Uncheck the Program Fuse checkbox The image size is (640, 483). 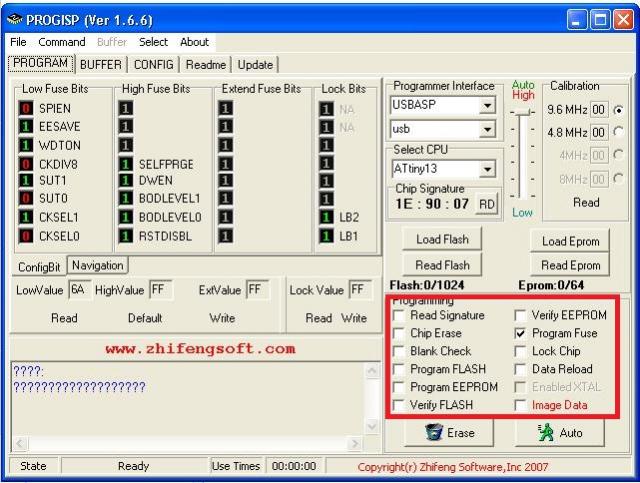click(520, 333)
